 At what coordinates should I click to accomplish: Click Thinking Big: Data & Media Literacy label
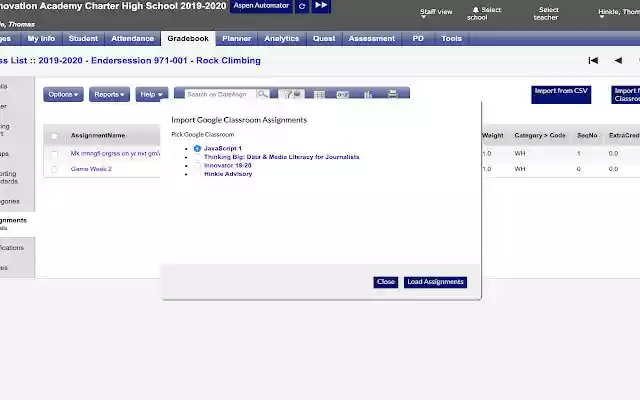pos(282,157)
